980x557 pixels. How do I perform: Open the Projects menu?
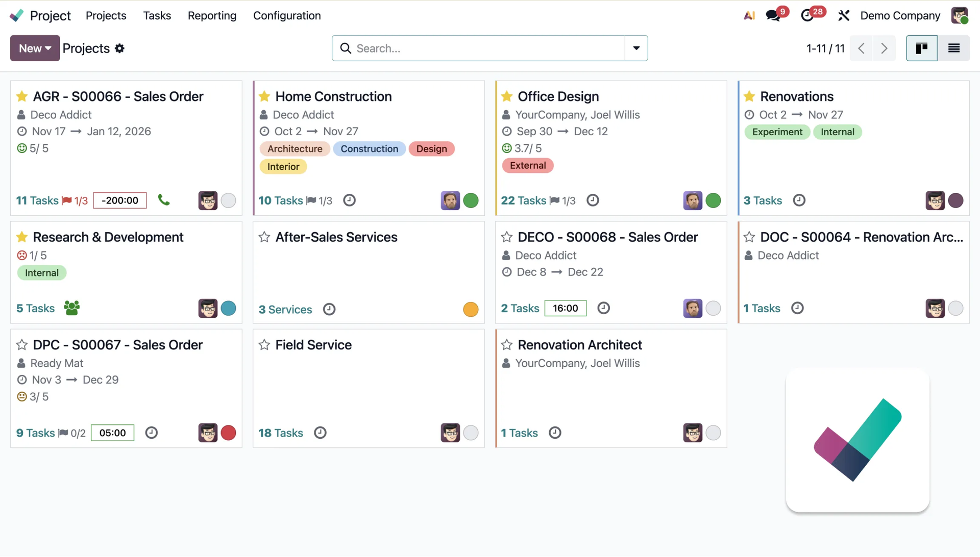tap(106, 15)
